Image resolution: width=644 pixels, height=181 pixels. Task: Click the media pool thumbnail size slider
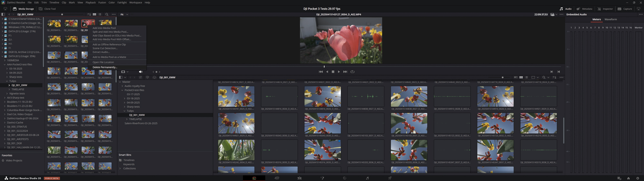pyautogui.click(x=503, y=77)
